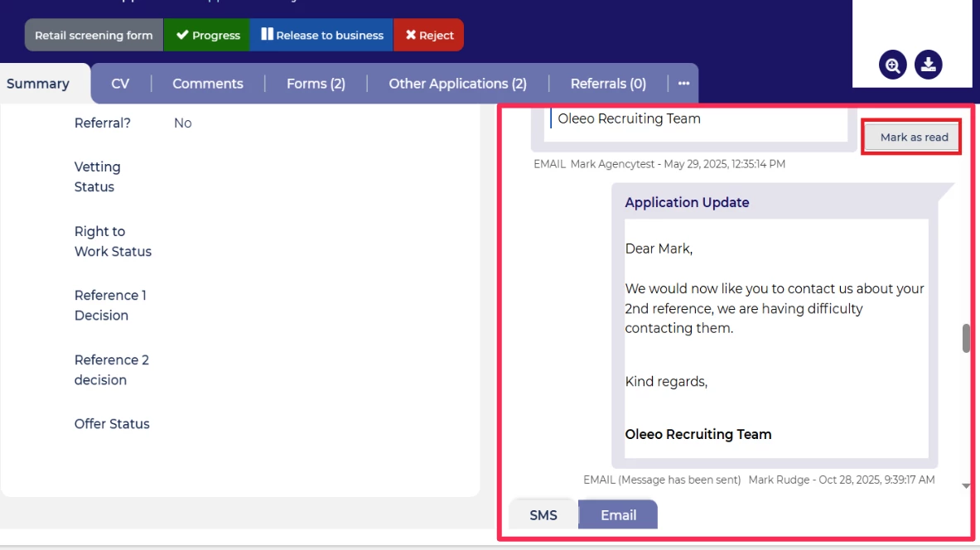Open the Comments tab
The image size is (980, 550).
pos(207,84)
